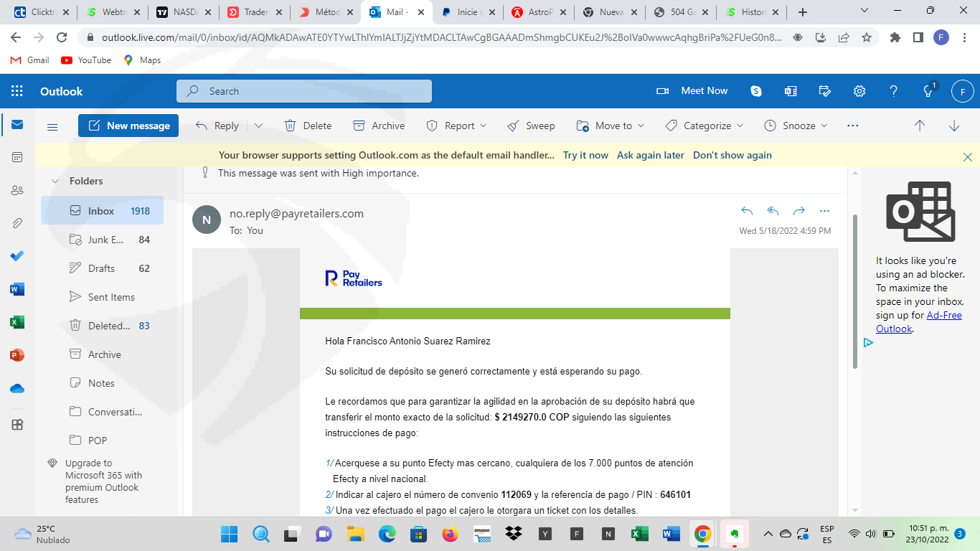980x551 pixels.
Task: Open OneDrive from the left rail
Action: 17,388
